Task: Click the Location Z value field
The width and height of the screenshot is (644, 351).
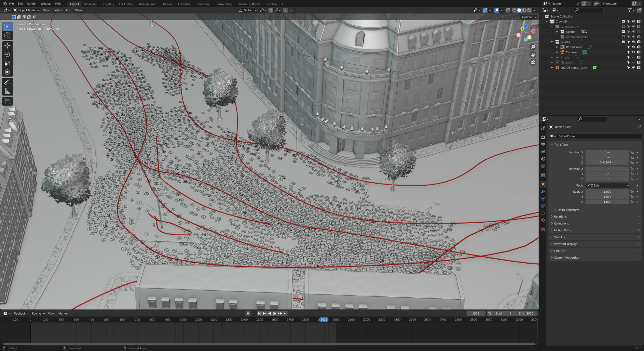Action: coord(607,162)
